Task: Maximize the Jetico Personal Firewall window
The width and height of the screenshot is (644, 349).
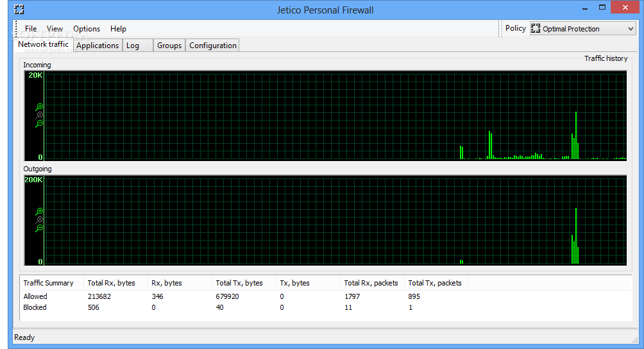Action: pos(602,8)
